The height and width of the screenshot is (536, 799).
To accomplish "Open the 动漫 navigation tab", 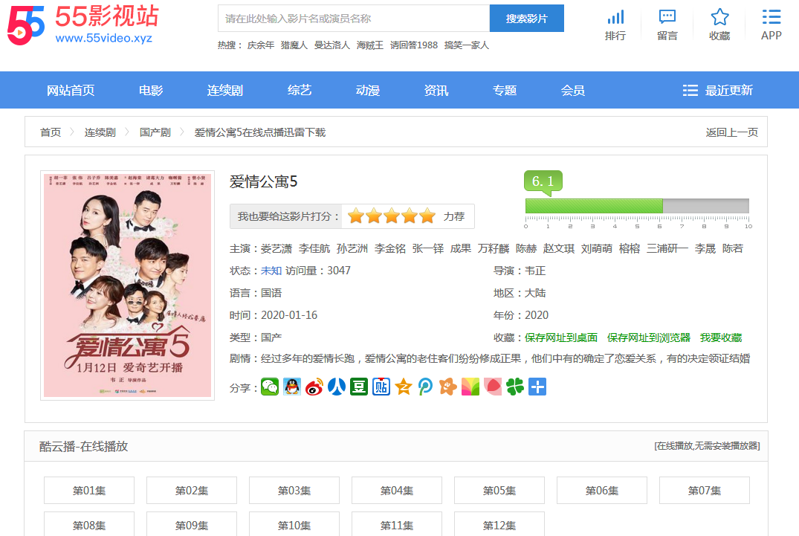I will (x=368, y=90).
